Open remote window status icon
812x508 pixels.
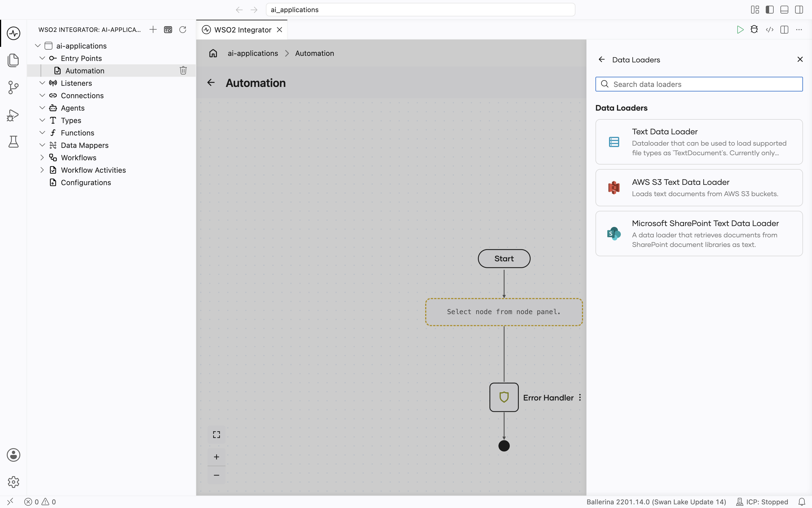tap(10, 502)
